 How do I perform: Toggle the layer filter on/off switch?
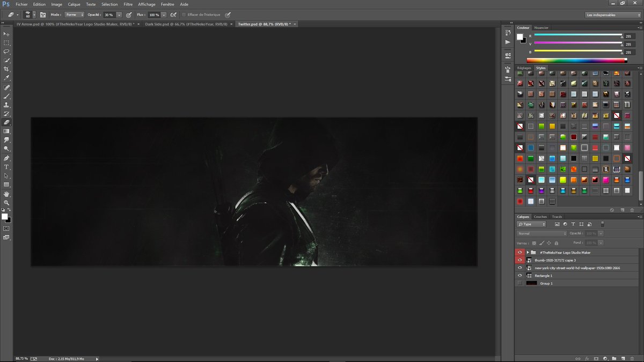602,224
